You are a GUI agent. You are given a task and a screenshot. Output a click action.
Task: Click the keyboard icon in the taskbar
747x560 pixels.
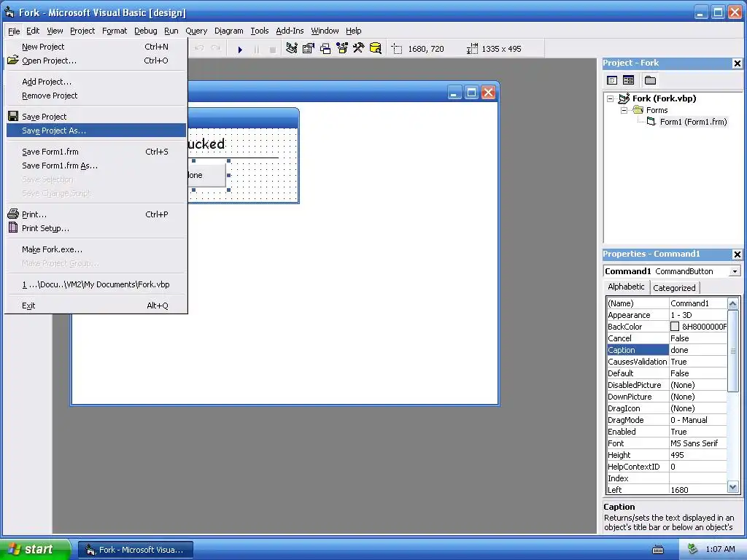click(658, 550)
